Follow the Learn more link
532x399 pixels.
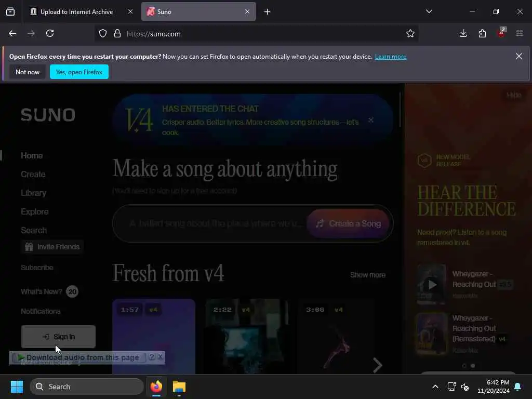pyautogui.click(x=391, y=57)
